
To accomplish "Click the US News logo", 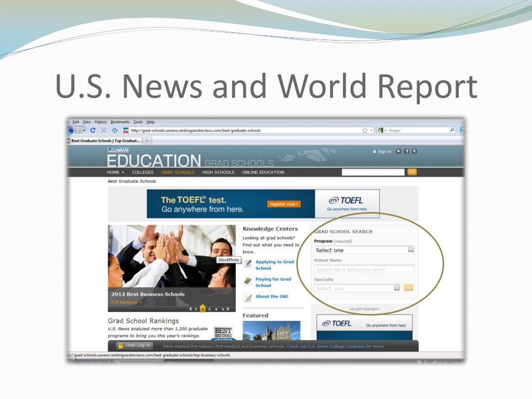I will pos(118,150).
